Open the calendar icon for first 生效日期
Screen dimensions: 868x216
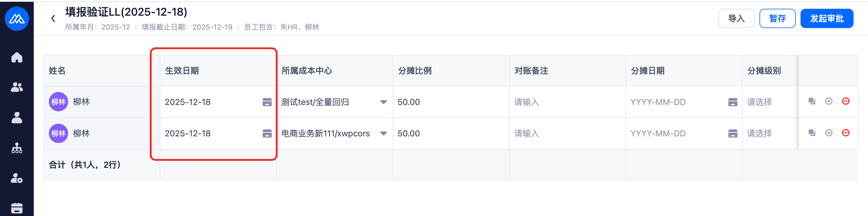pos(267,102)
